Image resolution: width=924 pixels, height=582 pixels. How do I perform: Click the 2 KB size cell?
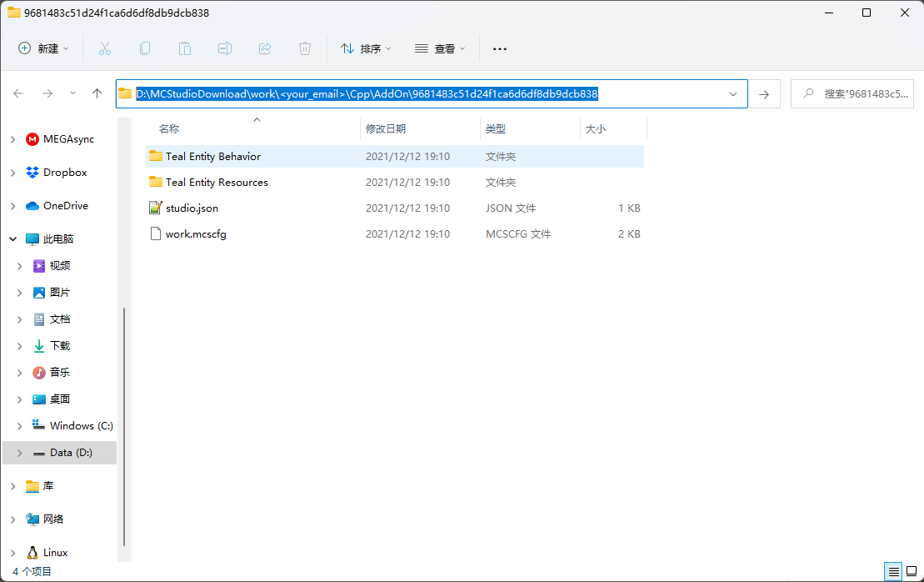(629, 234)
